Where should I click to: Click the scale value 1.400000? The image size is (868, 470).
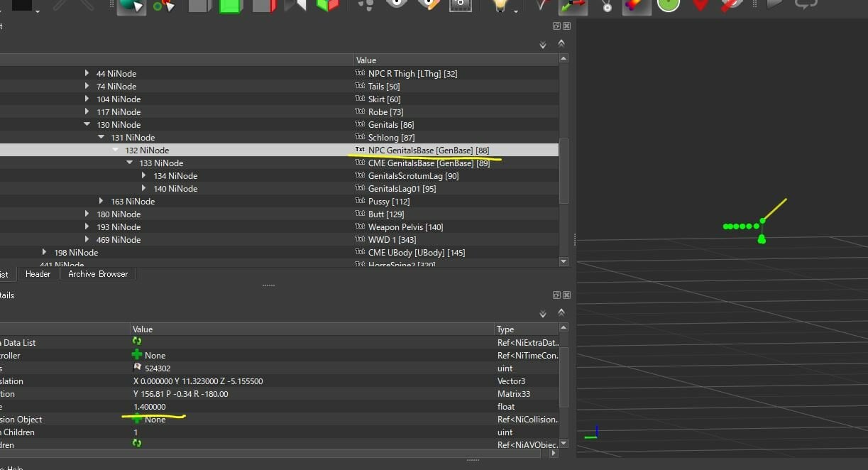click(x=150, y=407)
